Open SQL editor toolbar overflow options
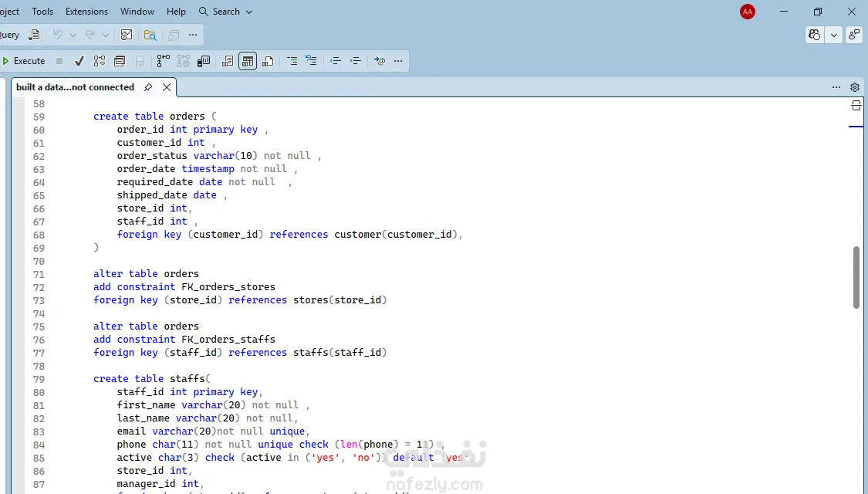The width and height of the screenshot is (868, 494). (398, 61)
